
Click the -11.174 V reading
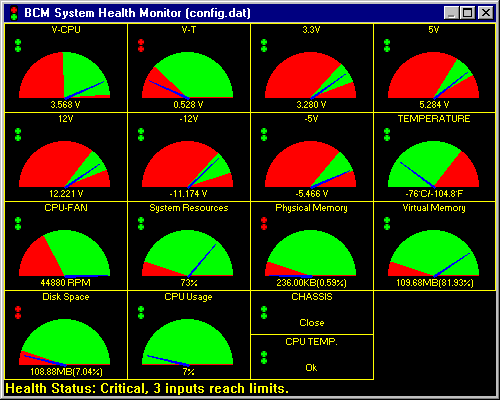tap(188, 194)
